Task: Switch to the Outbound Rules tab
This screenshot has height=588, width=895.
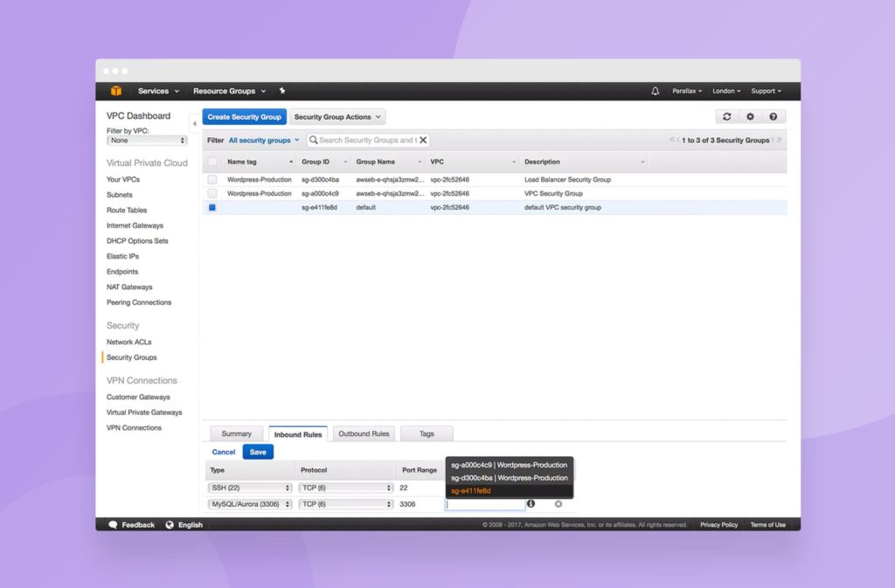Action: tap(364, 434)
